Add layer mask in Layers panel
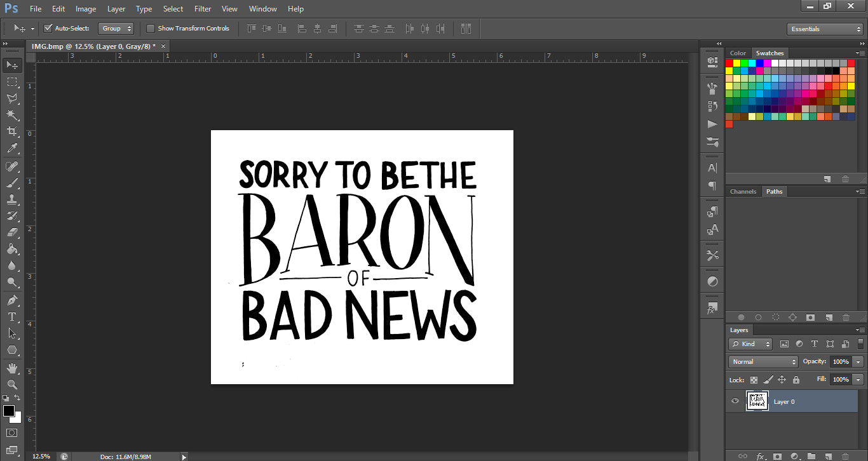The height and width of the screenshot is (461, 868). tap(777, 456)
